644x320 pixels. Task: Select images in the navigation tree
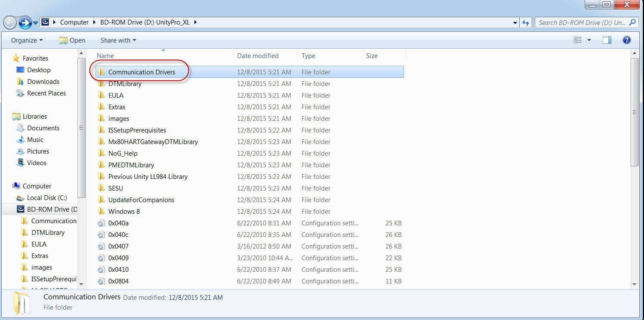42,267
